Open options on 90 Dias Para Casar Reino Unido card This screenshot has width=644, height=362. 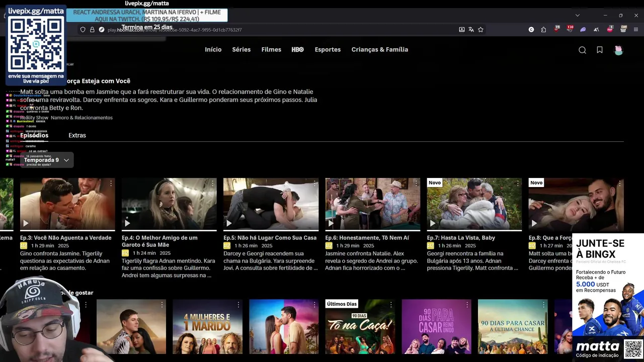click(467, 305)
